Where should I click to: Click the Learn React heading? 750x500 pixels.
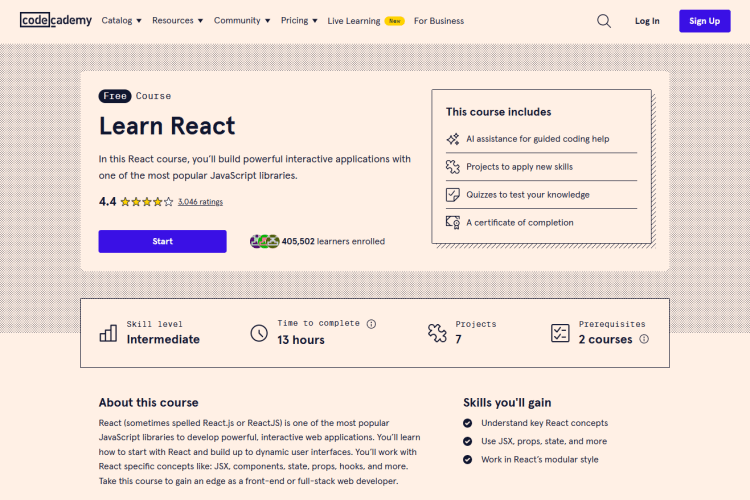(167, 126)
